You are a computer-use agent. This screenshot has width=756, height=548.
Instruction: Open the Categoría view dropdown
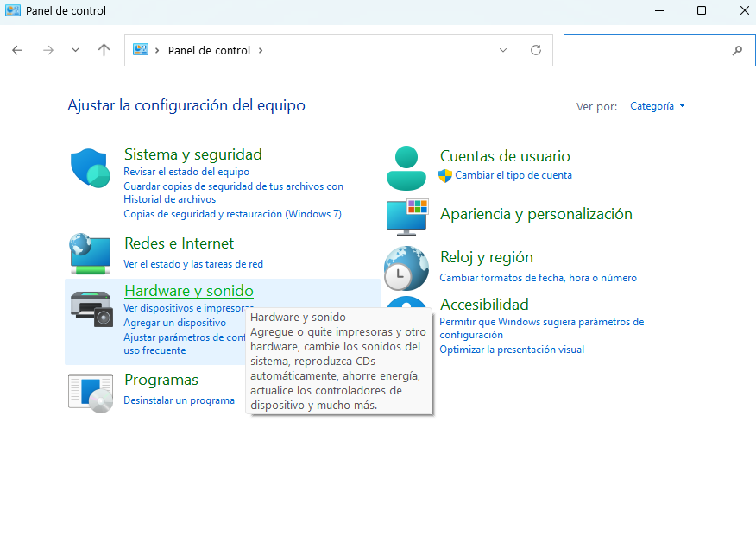pos(657,105)
